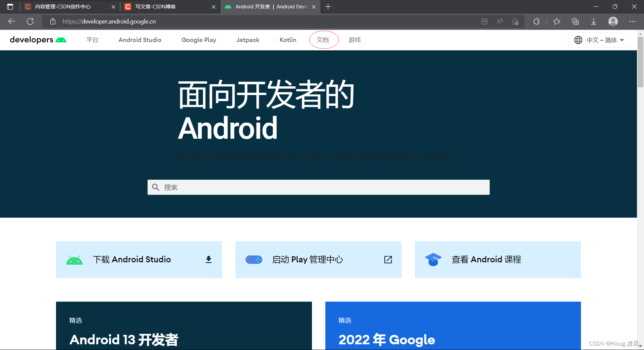Open browser extensions puzzle icon
Screen dimensions: 644x350
[536, 21]
